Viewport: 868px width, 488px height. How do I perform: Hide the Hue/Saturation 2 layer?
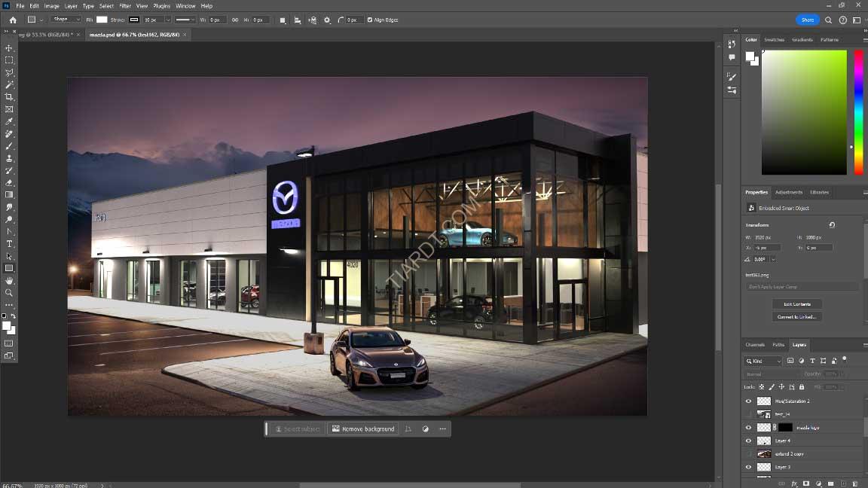pyautogui.click(x=748, y=401)
